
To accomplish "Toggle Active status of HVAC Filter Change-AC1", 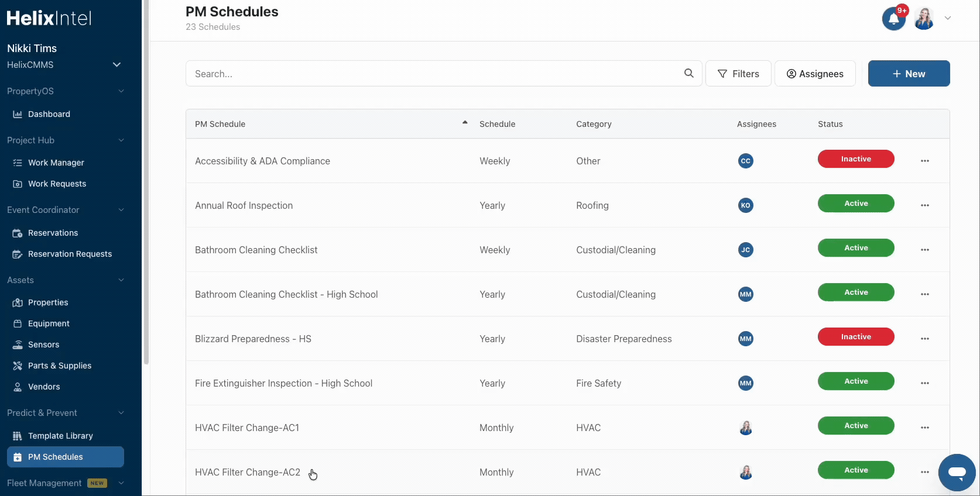I will pyautogui.click(x=856, y=426).
